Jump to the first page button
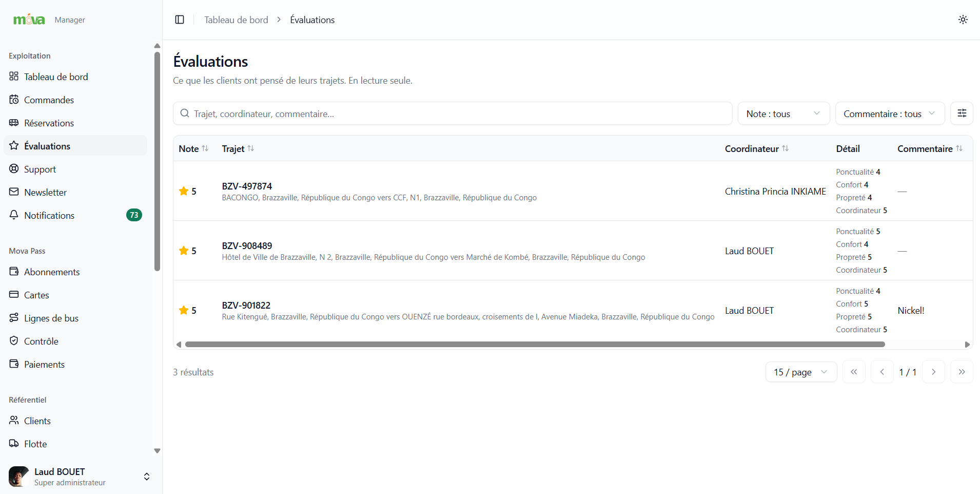The height and width of the screenshot is (494, 980). [854, 372]
